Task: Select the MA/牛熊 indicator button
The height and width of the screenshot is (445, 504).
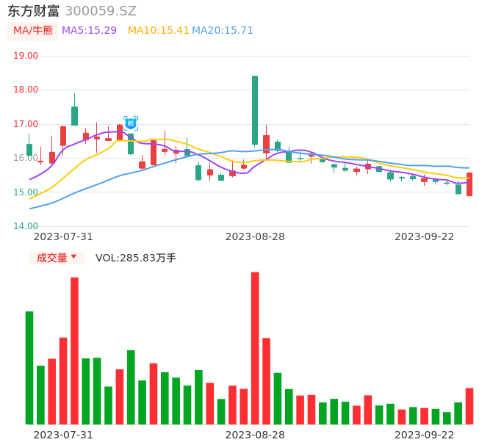Action: pos(33,31)
